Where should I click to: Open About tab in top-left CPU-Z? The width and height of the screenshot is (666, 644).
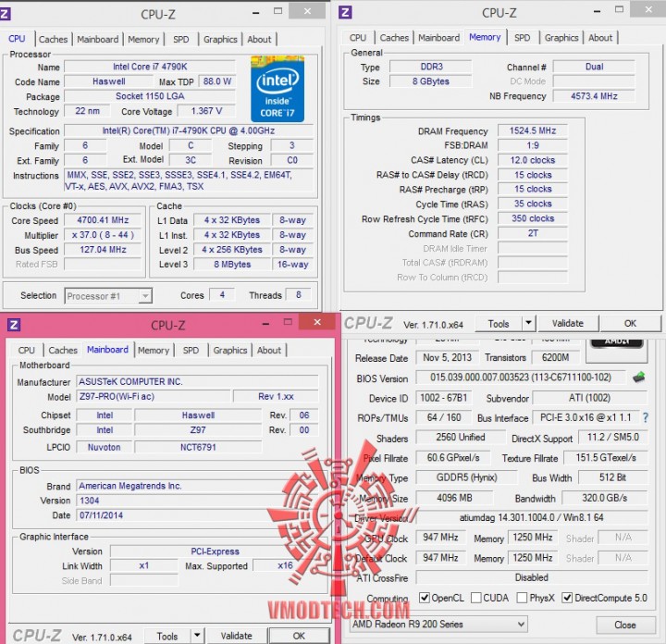[x=259, y=39]
